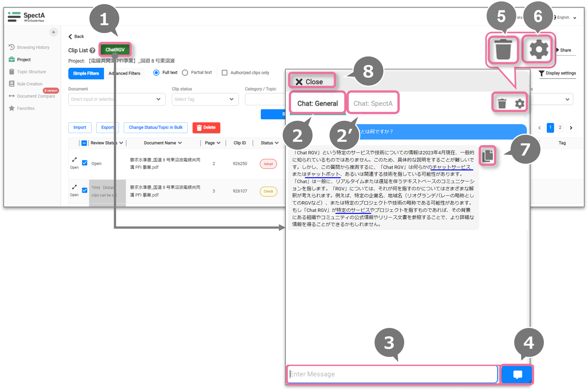
Task: Open Favorites star in sidebar
Action: point(12,108)
